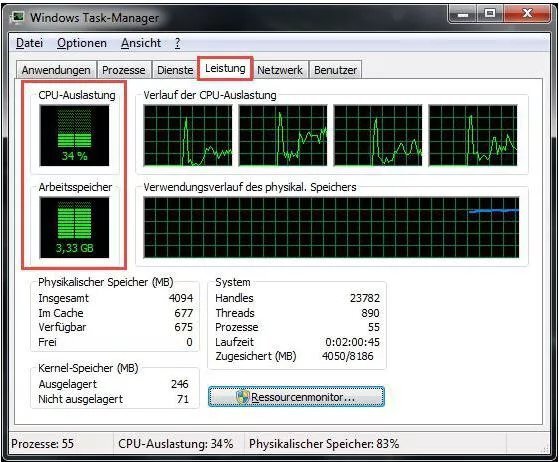Switch to the Netzwerk tab

click(x=280, y=70)
